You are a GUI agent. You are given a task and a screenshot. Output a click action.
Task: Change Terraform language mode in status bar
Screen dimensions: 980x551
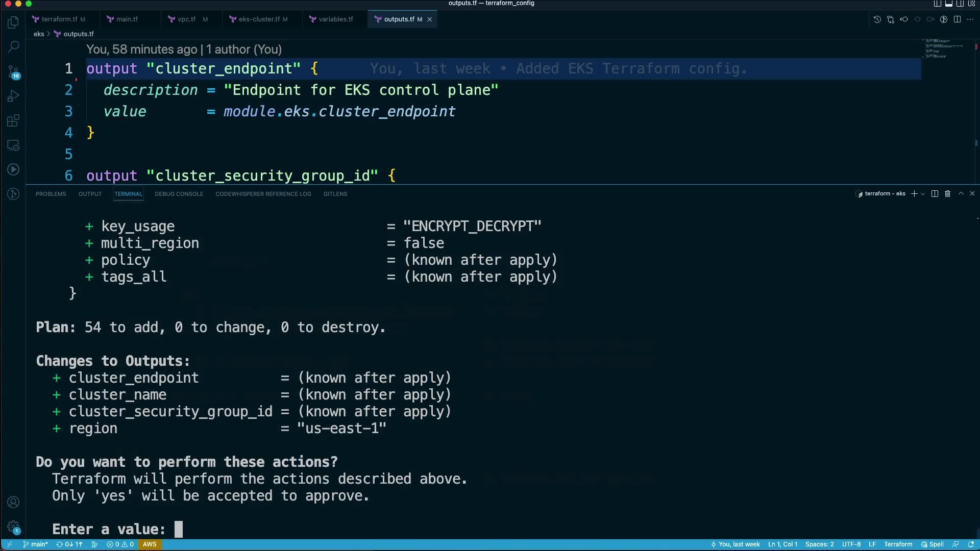898,544
